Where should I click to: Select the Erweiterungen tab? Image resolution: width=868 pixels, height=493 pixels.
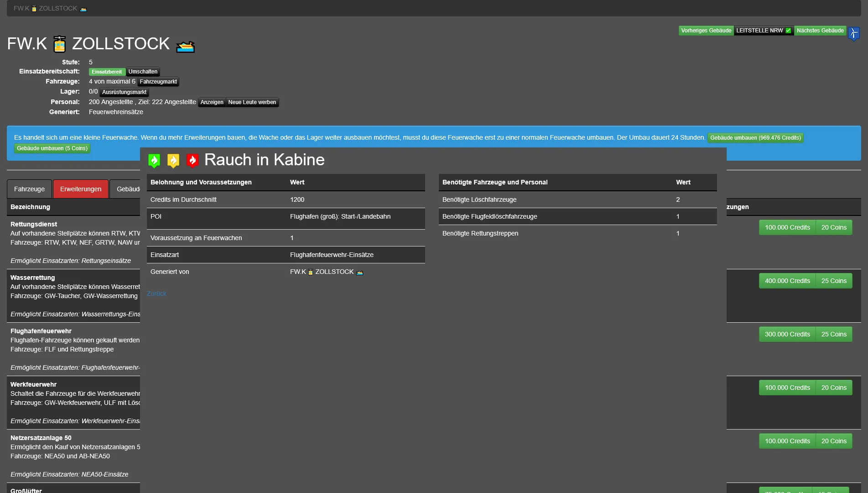click(x=81, y=189)
